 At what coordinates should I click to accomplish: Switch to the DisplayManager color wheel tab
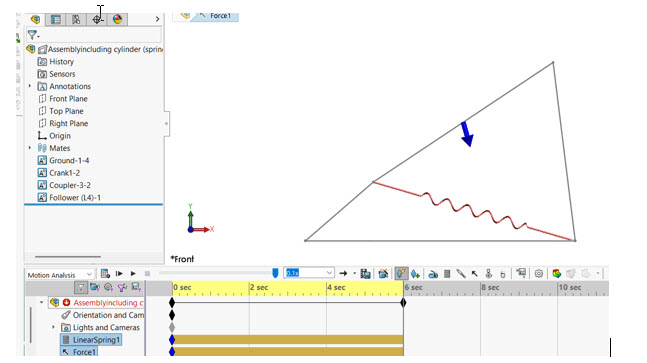(118, 19)
